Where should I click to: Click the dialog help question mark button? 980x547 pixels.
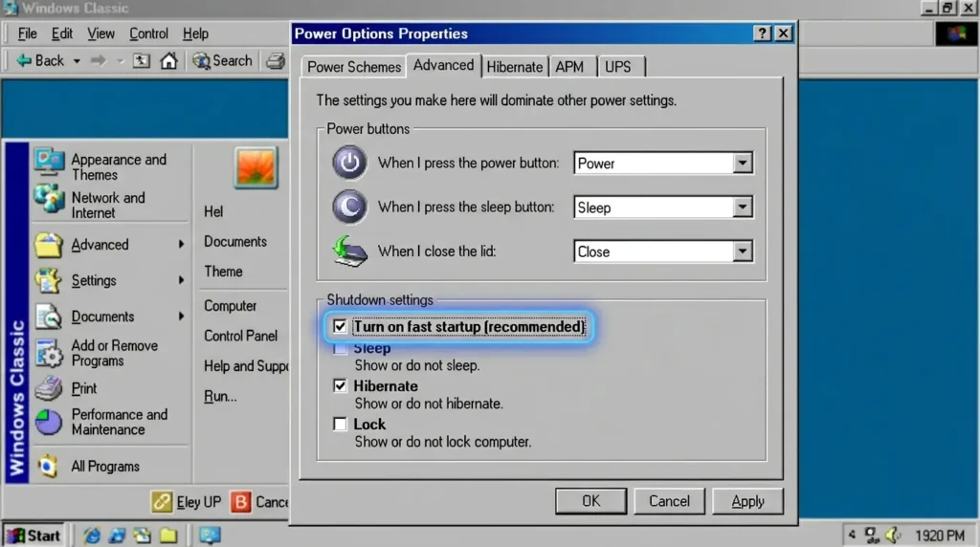[x=762, y=33]
